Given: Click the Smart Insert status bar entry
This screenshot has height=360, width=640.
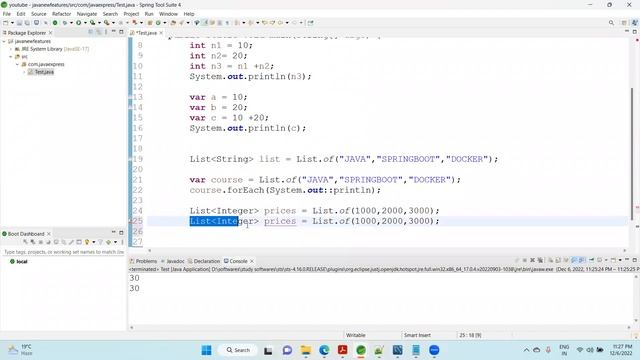Looking at the screenshot, I should [x=417, y=335].
